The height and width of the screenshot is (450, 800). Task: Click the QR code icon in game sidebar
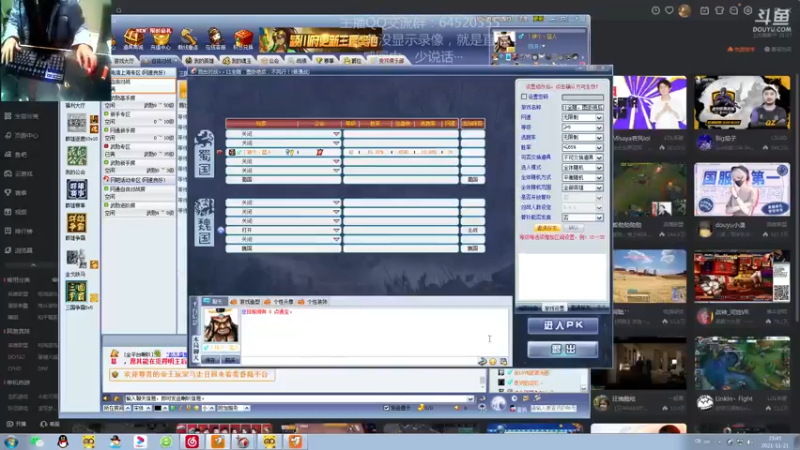(x=77, y=122)
